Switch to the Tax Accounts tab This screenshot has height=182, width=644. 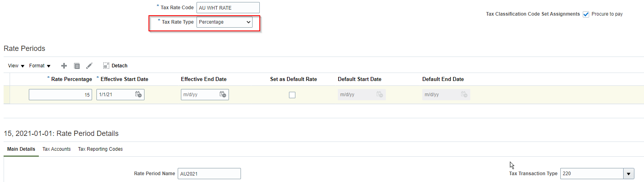click(56, 149)
